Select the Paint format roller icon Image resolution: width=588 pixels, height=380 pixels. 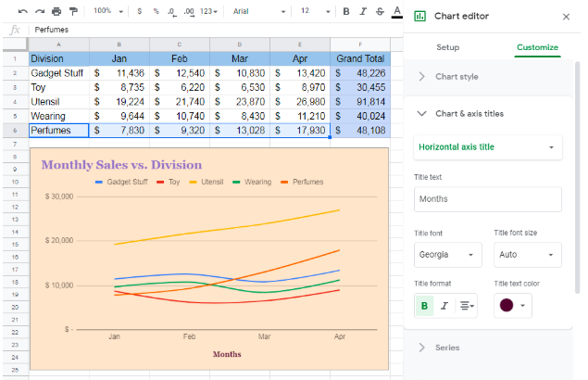73,12
